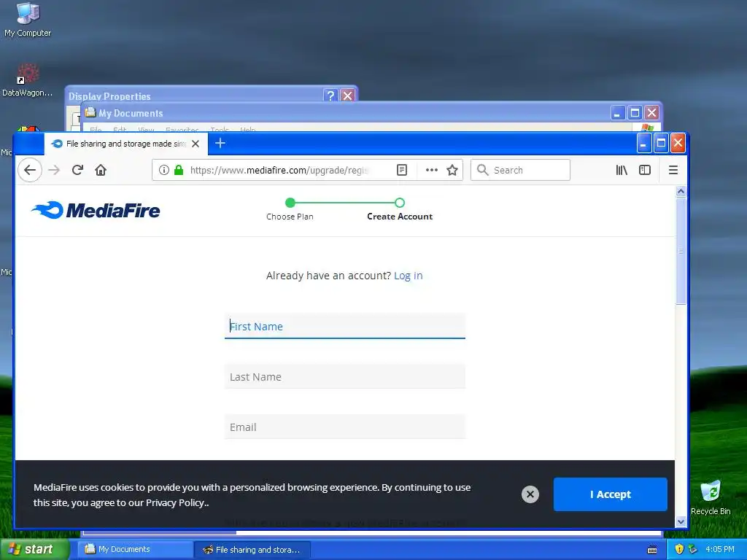Viewport: 747px width, 560px height.
Task: Click the Firefox forward arrow
Action: pyautogui.click(x=54, y=170)
